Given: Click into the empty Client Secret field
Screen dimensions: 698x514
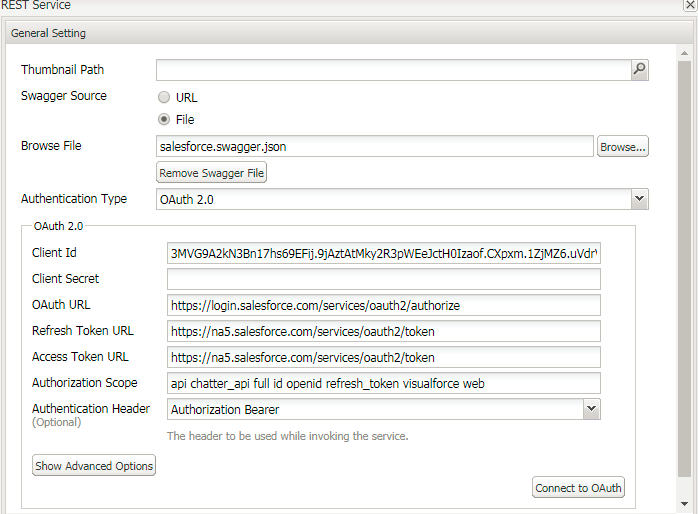Looking at the screenshot, I should click(x=384, y=279).
